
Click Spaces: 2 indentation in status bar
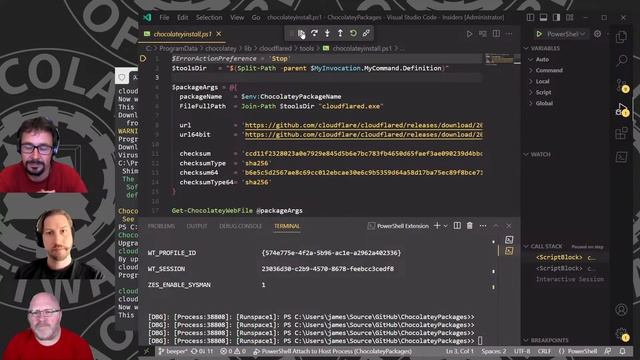494,351
